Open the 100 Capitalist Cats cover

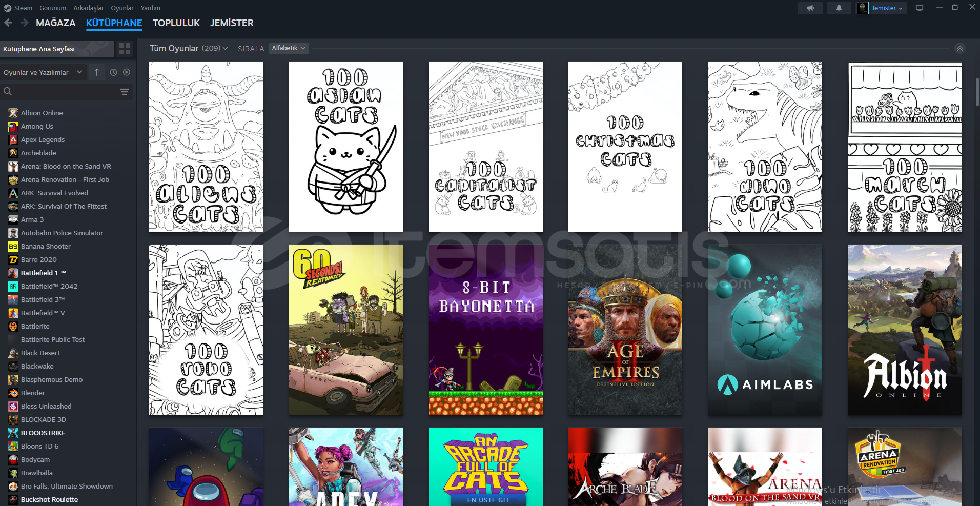coord(486,147)
